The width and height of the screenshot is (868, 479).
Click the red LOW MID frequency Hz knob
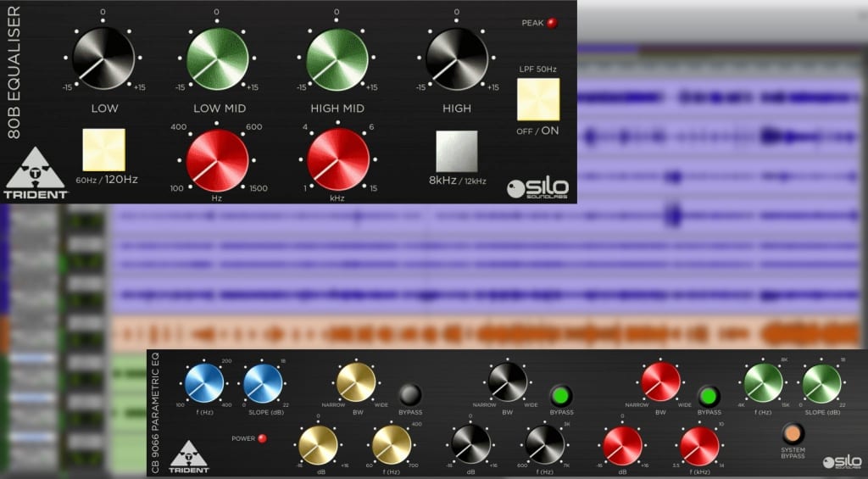click(217, 160)
